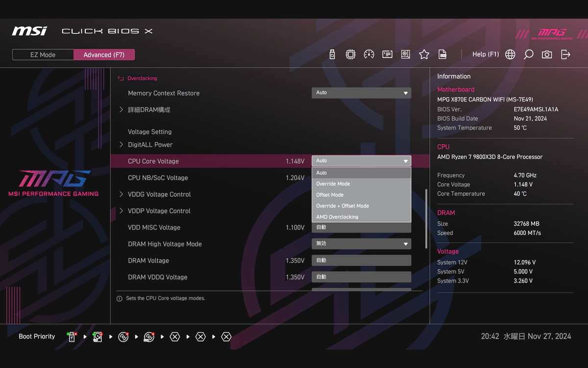Open DRAM High Voltage Mode dropdown
This screenshot has width=588, height=368.
click(x=361, y=244)
